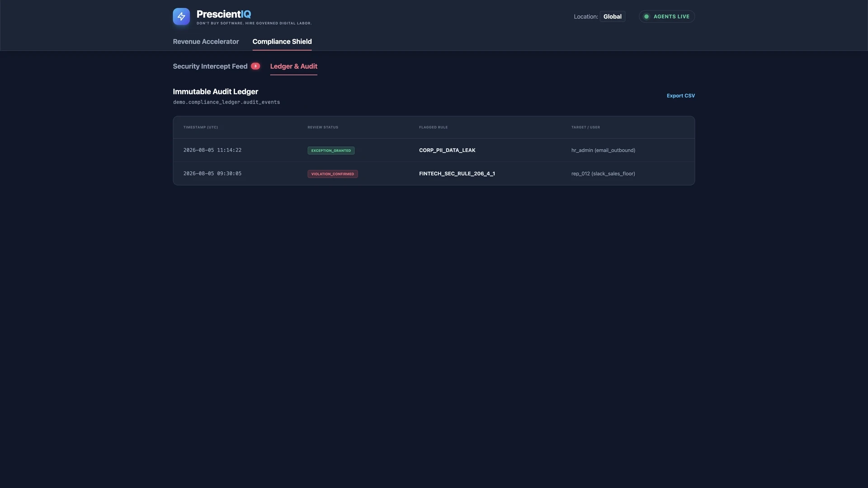Click the tagline under PrescientIQ
The width and height of the screenshot is (868, 488).
point(254,23)
